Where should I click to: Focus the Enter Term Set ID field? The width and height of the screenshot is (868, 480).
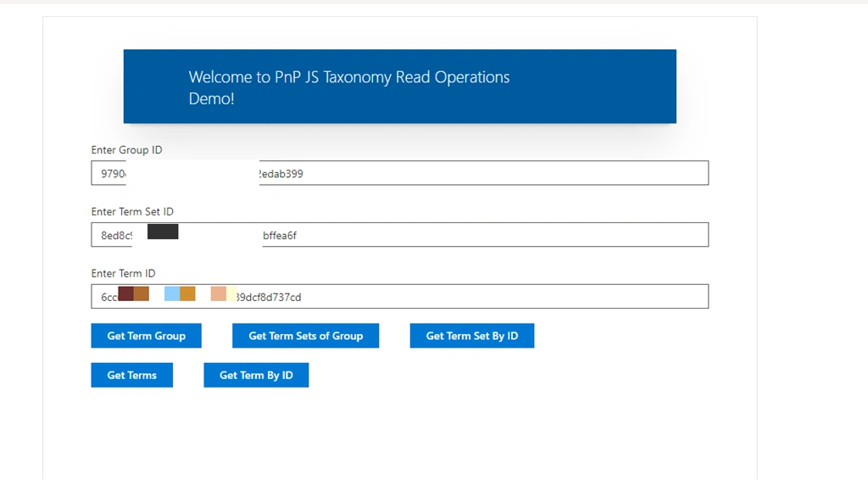[400, 235]
